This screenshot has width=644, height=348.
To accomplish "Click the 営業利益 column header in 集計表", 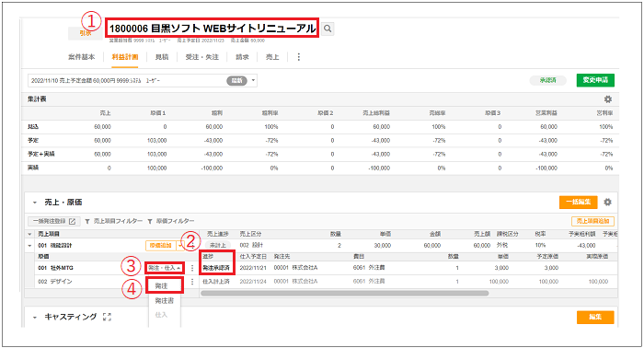I will pyautogui.click(x=546, y=113).
